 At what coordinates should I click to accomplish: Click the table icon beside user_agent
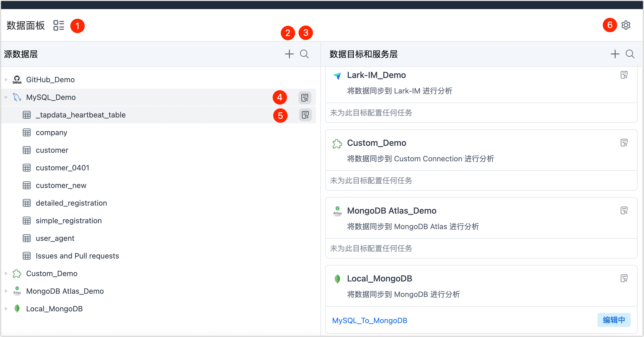pyautogui.click(x=27, y=238)
